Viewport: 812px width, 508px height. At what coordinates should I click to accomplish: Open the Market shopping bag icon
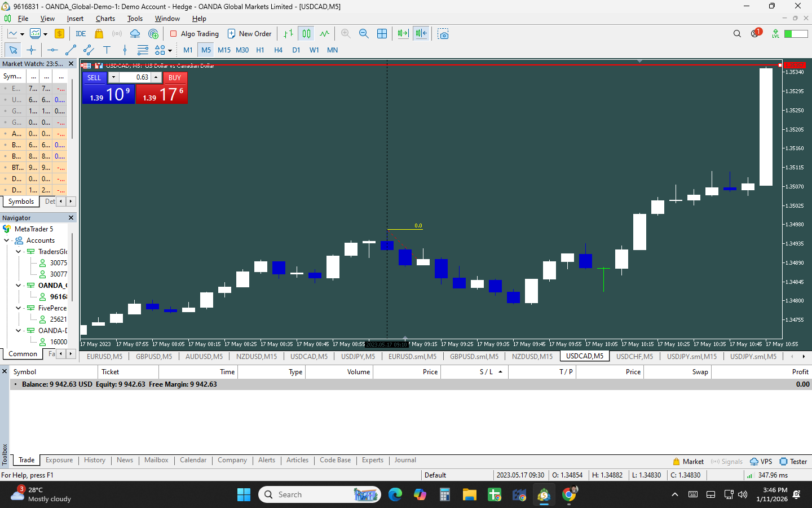point(99,34)
